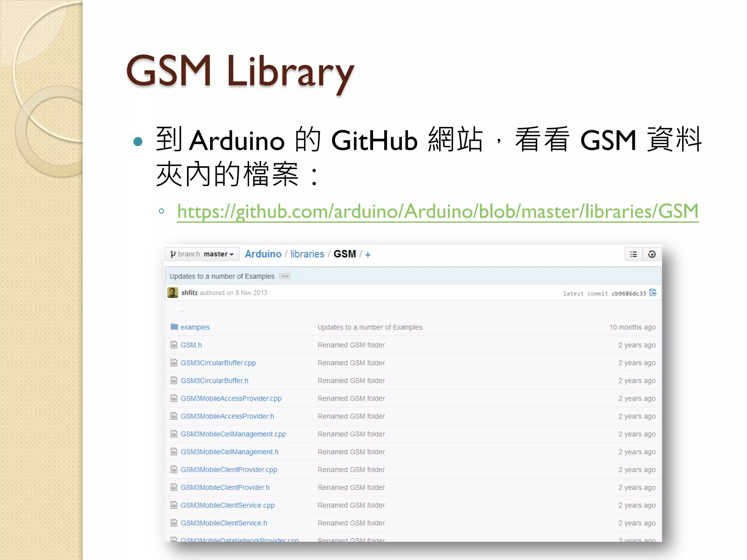Click the libraries breadcrumb link

click(307, 254)
